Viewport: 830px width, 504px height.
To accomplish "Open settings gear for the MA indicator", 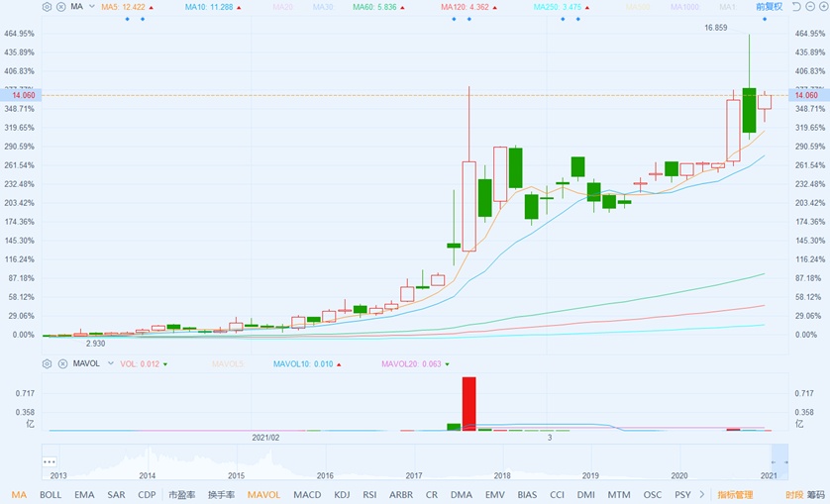I will coord(48,7).
